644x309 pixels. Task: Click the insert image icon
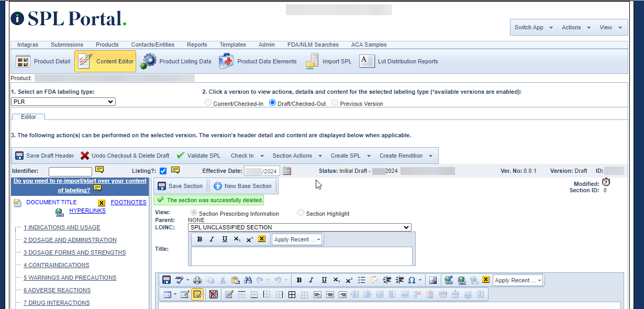tap(433, 280)
